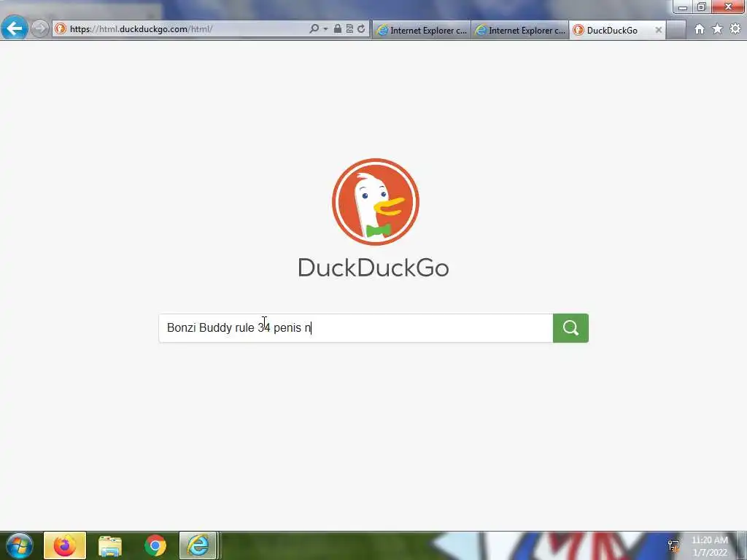Screen dimensions: 747x560
Task: Launch Firefox from the taskbar
Action: pos(65,545)
